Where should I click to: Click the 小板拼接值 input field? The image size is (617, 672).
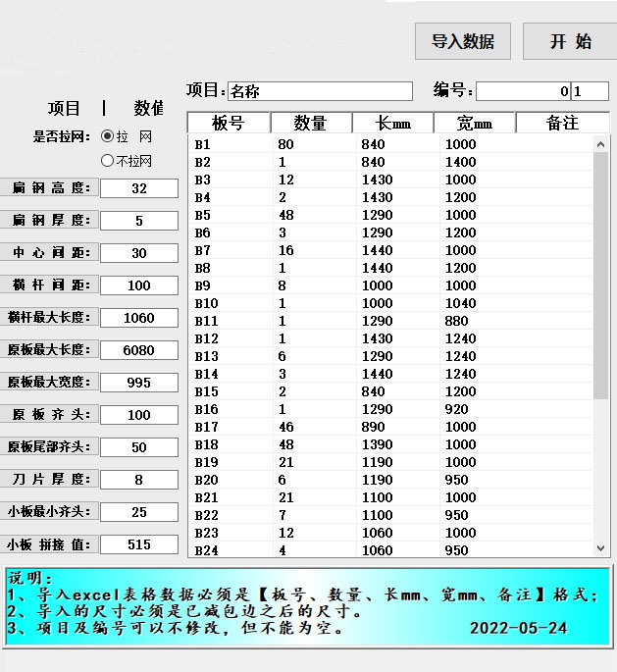click(138, 544)
